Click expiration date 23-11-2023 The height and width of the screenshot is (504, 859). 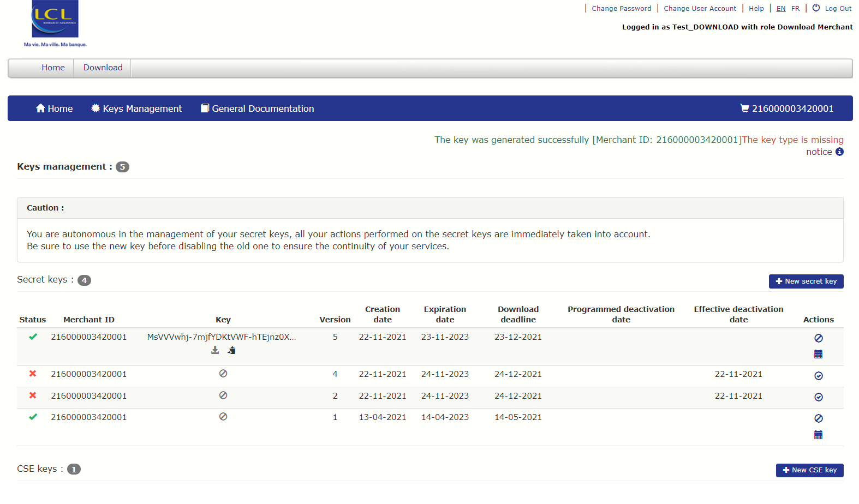tap(445, 337)
